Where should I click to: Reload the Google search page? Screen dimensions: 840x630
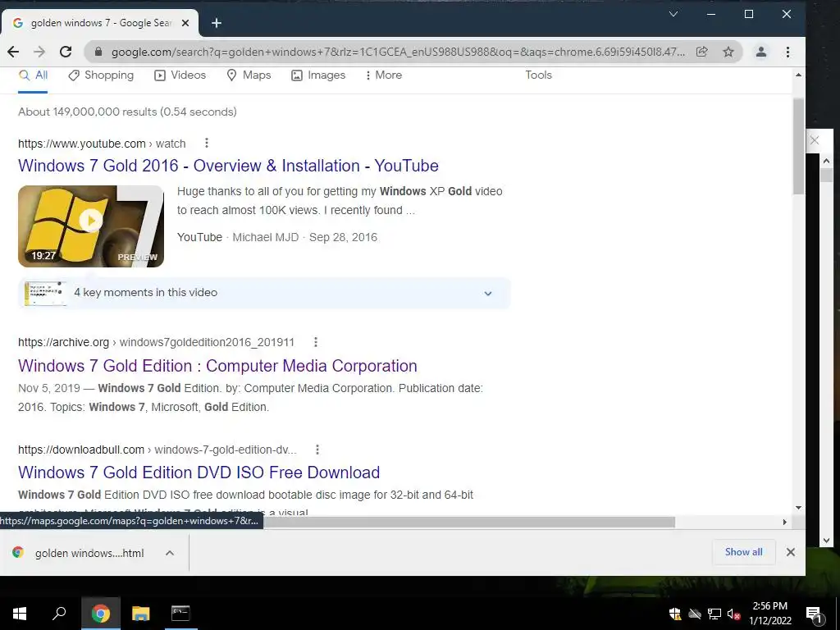[x=66, y=52]
